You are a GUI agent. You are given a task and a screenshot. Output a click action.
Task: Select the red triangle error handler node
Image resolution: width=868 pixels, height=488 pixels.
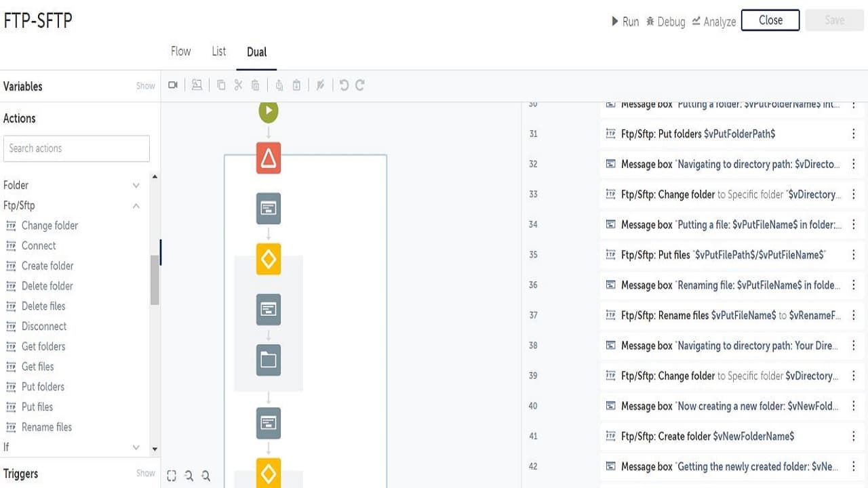click(x=269, y=158)
